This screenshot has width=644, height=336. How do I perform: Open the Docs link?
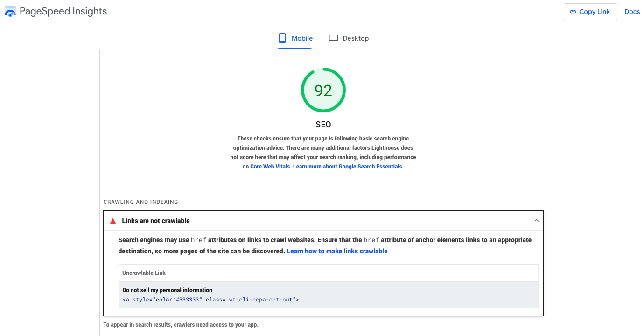[x=632, y=12]
